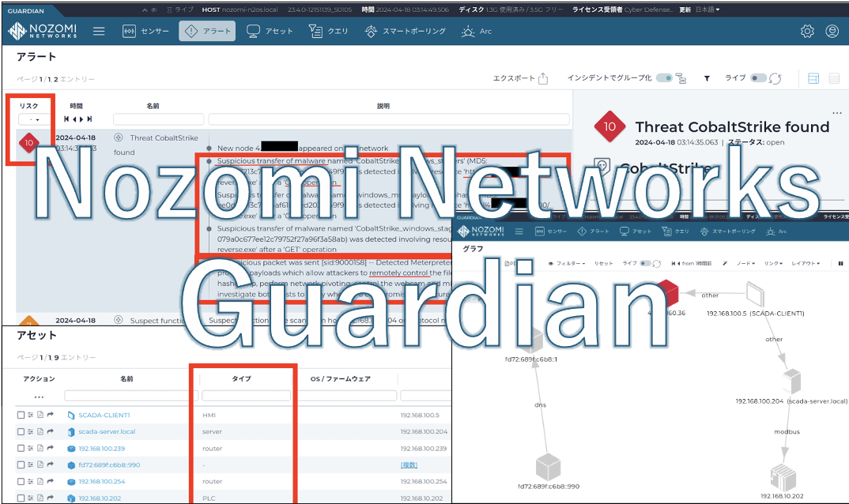849x504 pixels.
Task: Open the risk (リスク) filter dropdown
Action: (x=34, y=119)
